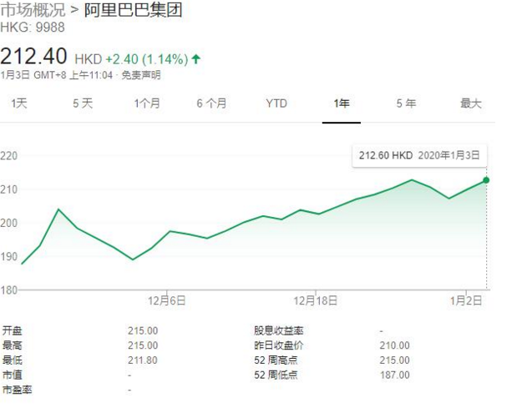Click the 开盘 row label

tap(13, 330)
